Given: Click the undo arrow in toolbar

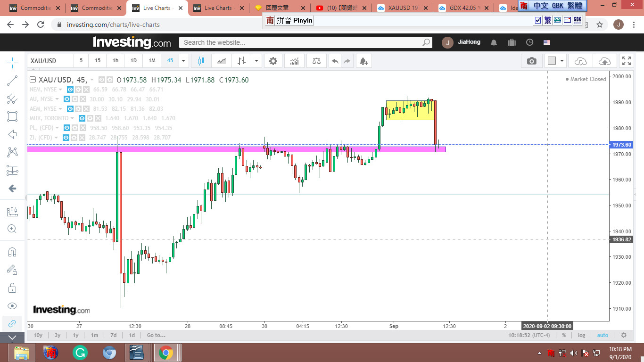Looking at the screenshot, I should point(335,61).
